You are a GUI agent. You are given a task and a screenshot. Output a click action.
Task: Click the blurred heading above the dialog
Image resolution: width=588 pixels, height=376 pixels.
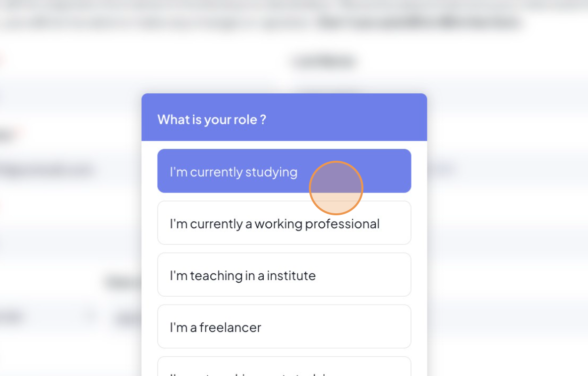click(x=323, y=62)
